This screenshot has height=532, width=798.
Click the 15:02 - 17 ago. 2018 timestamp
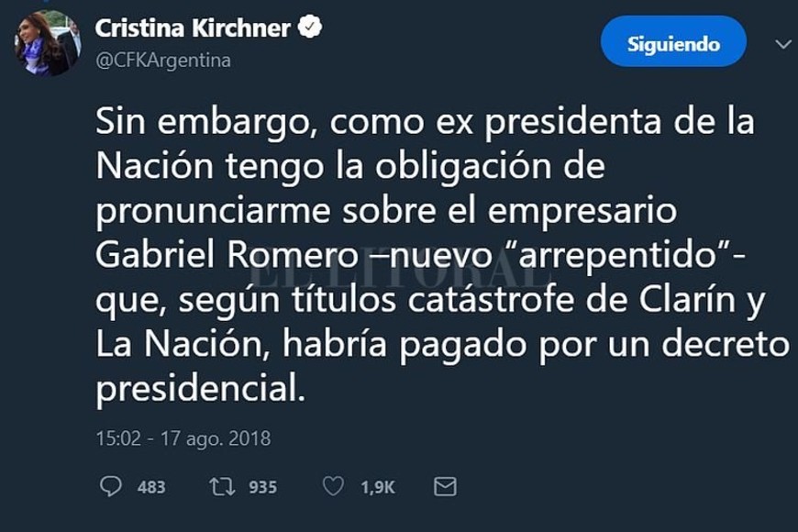(183, 438)
